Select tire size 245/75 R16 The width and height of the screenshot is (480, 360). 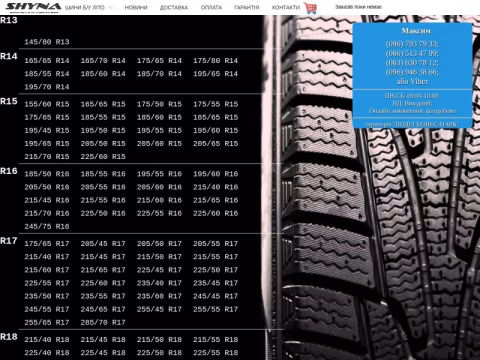click(x=47, y=227)
